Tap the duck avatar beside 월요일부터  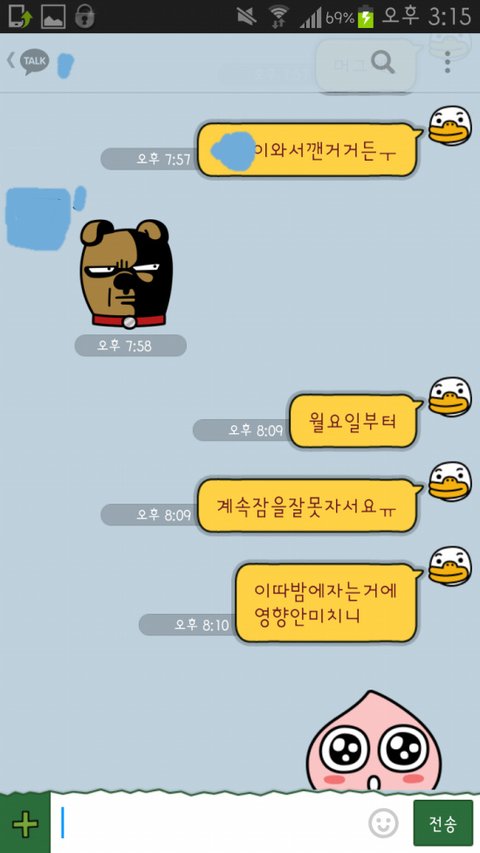click(x=451, y=397)
